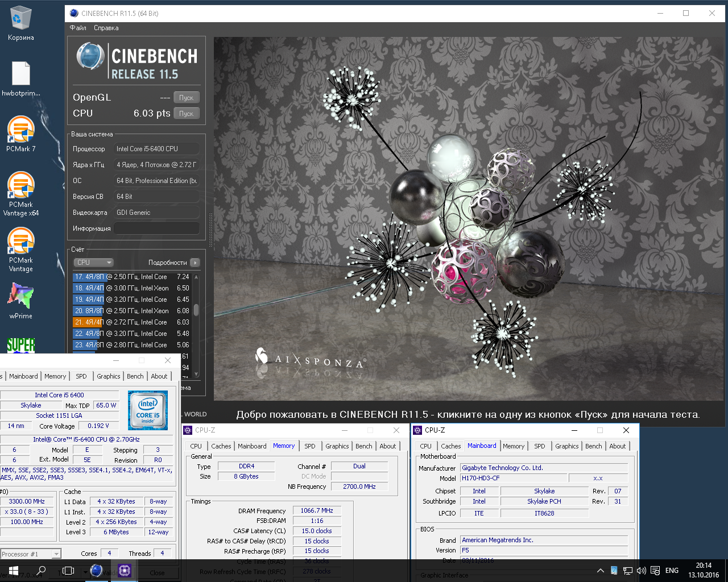The height and width of the screenshot is (582, 728).
Task: Click the Cinebench sphere logo
Action: (90, 56)
